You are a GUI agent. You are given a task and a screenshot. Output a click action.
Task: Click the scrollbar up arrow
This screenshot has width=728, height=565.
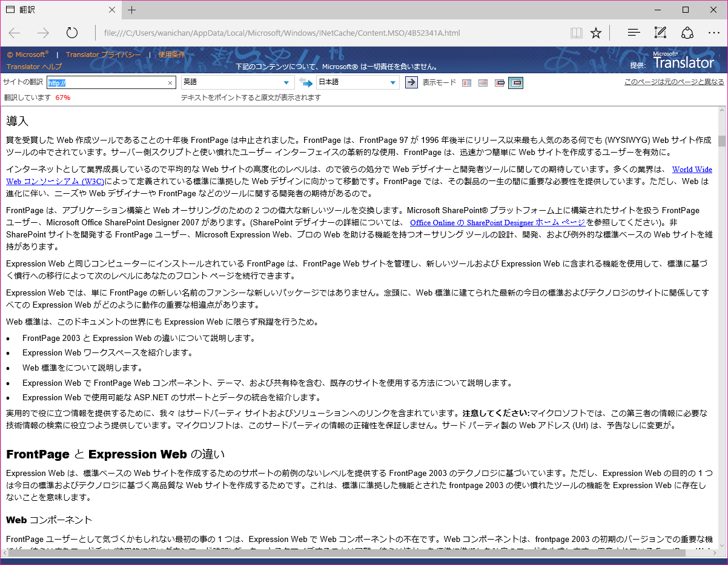coord(722,111)
